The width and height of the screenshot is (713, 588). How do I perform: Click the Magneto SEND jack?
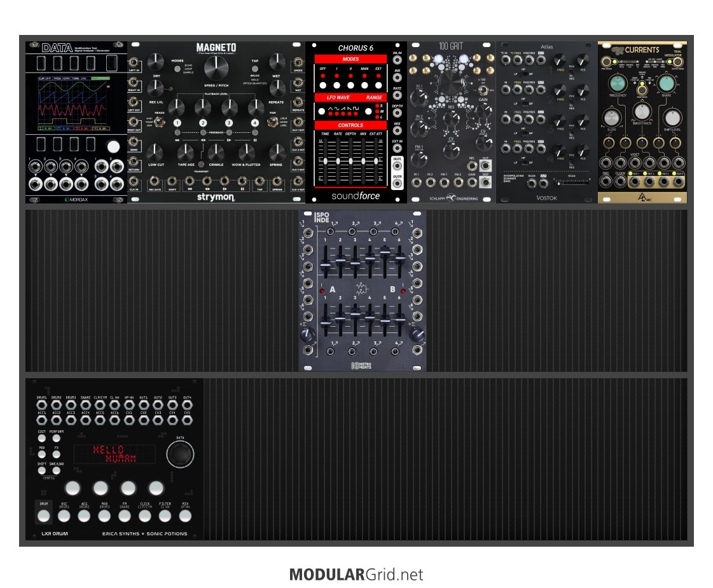(x=134, y=142)
